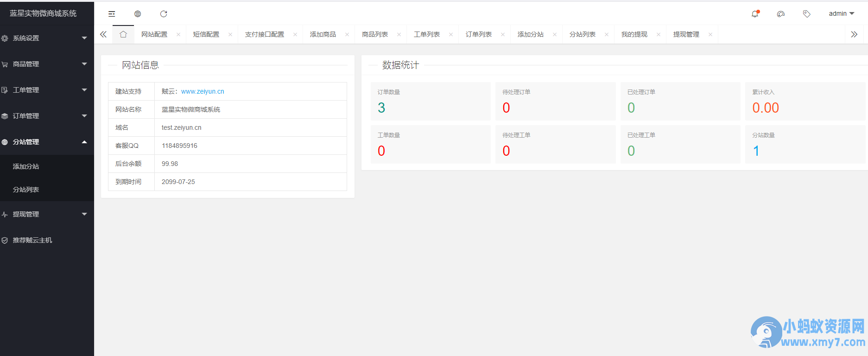The width and height of the screenshot is (868, 356).
Task: Expand the 订单管理 menu arrow
Action: click(x=84, y=116)
